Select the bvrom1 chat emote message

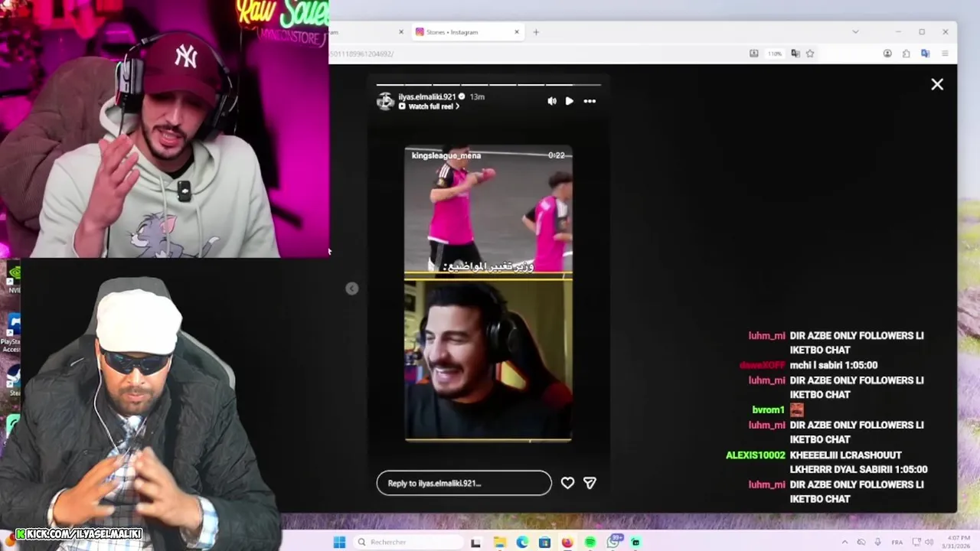(x=777, y=409)
